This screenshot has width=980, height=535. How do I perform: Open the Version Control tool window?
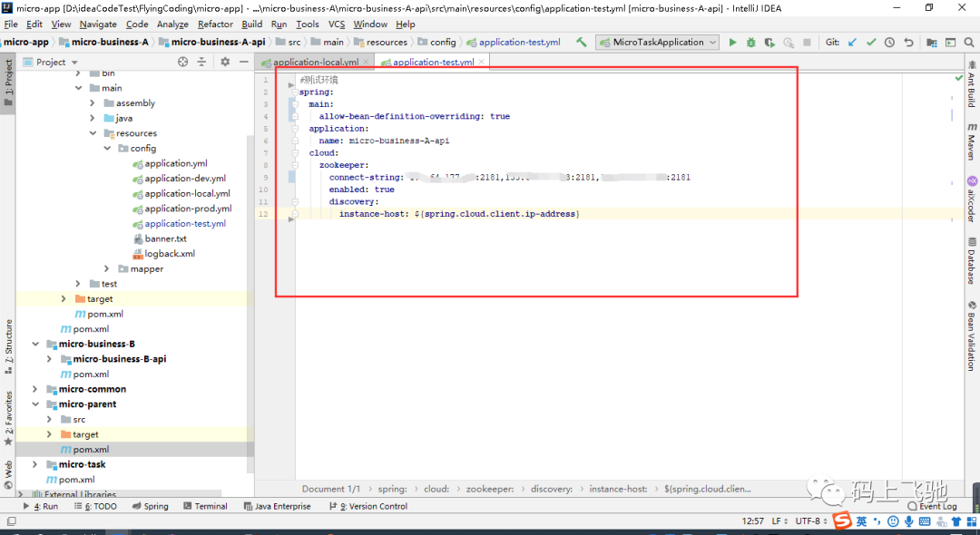[368, 506]
